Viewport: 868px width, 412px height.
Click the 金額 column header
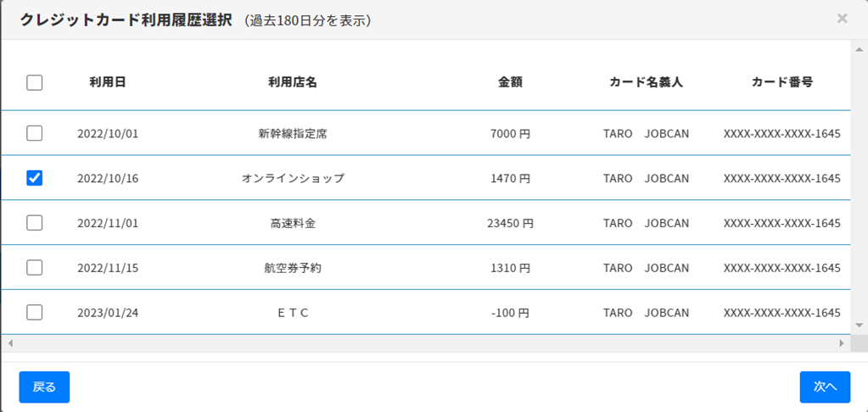pos(510,82)
